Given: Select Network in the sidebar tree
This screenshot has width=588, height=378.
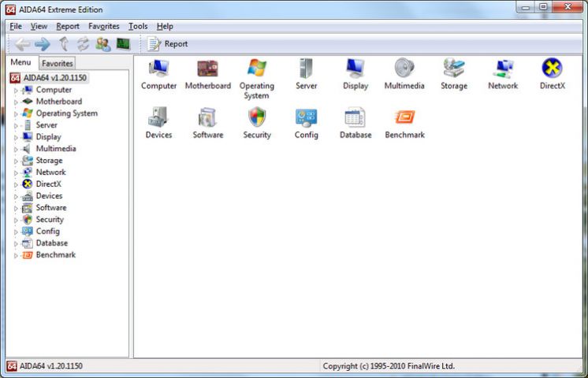Looking at the screenshot, I should [x=50, y=172].
